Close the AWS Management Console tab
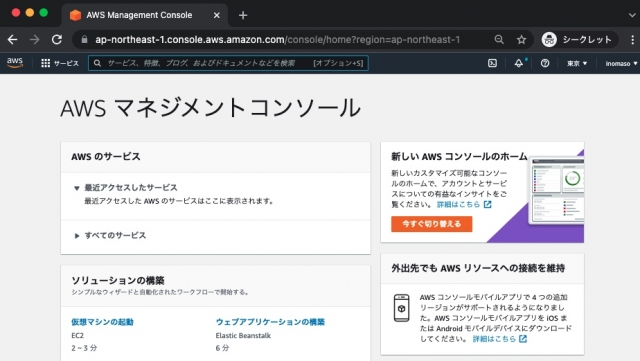 pyautogui.click(x=217, y=15)
